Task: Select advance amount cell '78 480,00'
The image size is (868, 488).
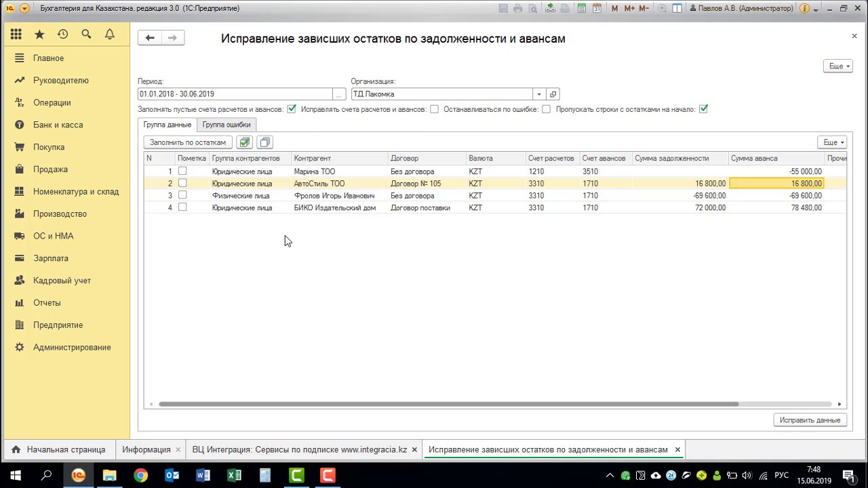Action: [776, 207]
